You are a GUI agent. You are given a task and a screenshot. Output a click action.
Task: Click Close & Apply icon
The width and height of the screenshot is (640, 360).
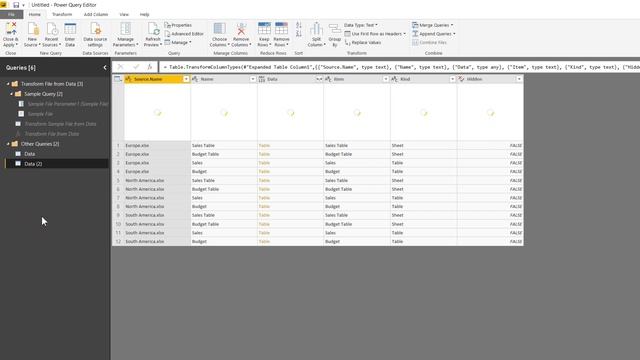tap(11, 29)
